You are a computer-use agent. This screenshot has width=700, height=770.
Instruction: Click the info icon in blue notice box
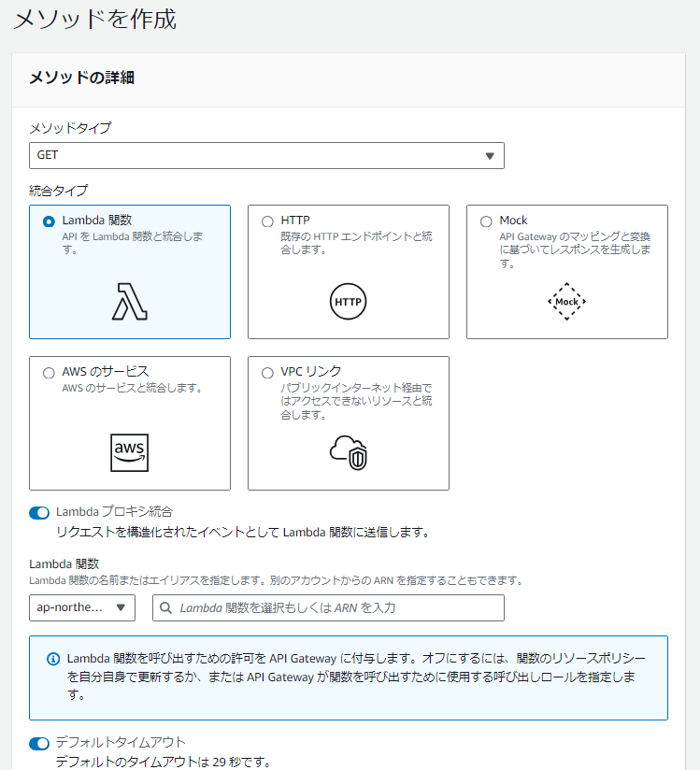pyautogui.click(x=53, y=659)
